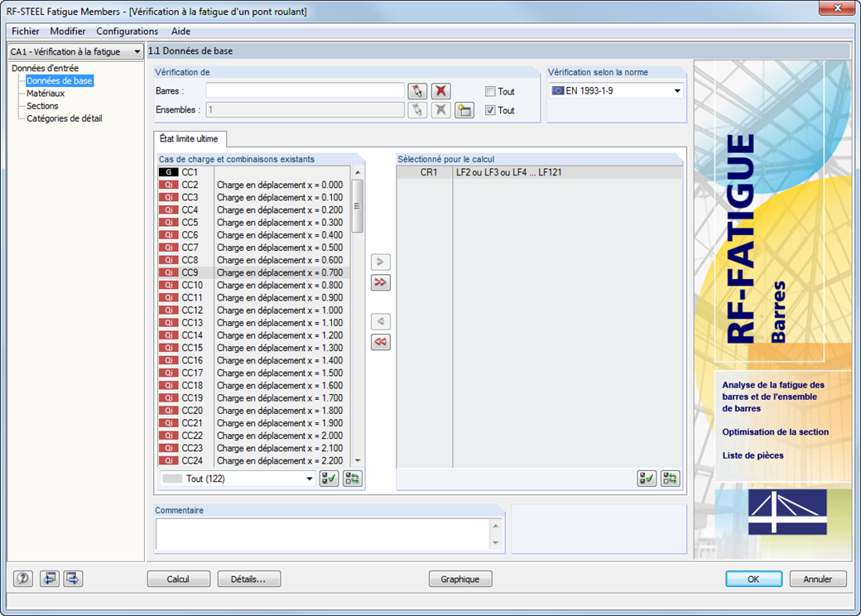
Task: Click the load list scroll-down arrow
Action: [x=358, y=460]
